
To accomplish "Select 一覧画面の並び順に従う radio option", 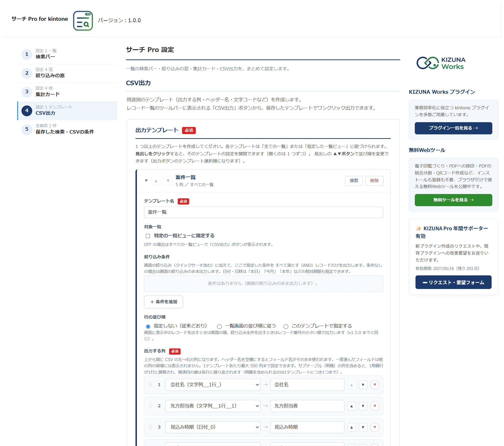I will [219, 326].
